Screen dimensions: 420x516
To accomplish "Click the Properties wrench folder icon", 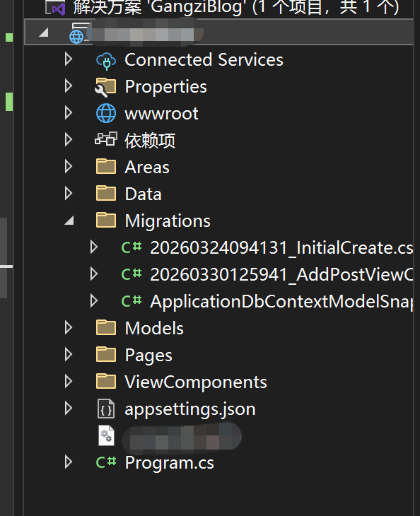I will click(x=105, y=87).
